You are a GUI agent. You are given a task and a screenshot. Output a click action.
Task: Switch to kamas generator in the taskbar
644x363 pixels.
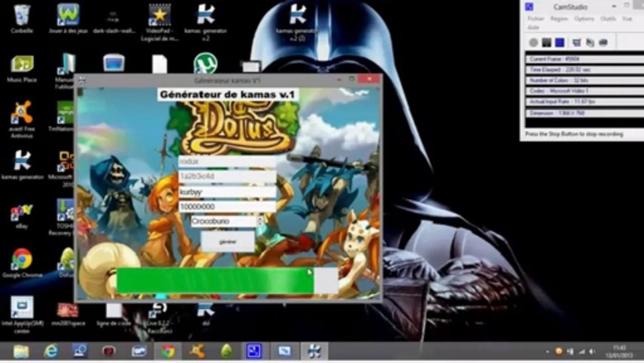314,351
